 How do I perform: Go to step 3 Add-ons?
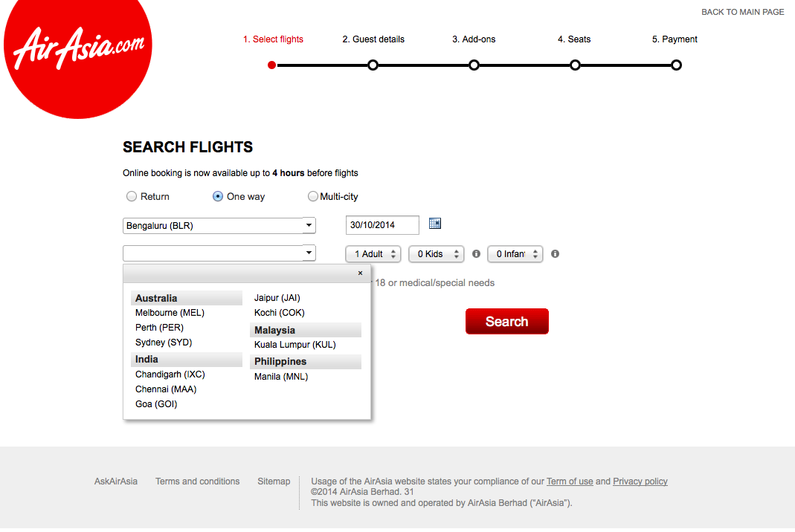coord(474,39)
